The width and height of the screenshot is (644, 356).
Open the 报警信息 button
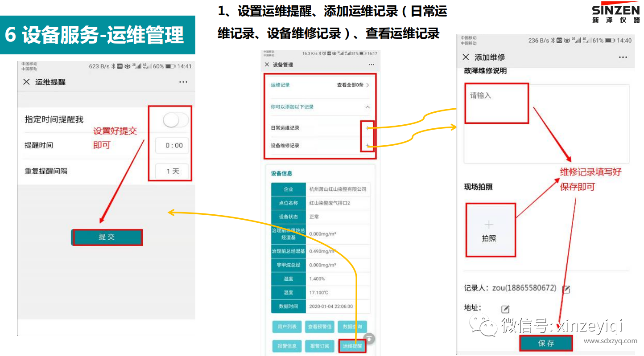287,346
